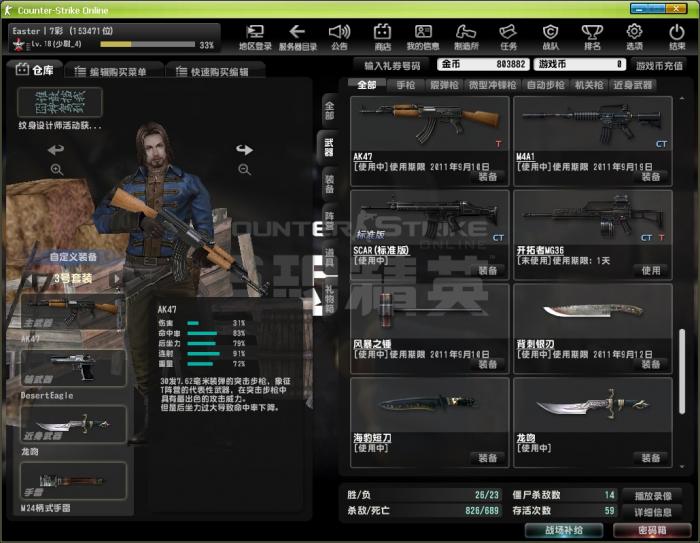Filter inventory by 自动步枪 rifles
Viewport: 700px width, 543px height.
click(x=545, y=85)
